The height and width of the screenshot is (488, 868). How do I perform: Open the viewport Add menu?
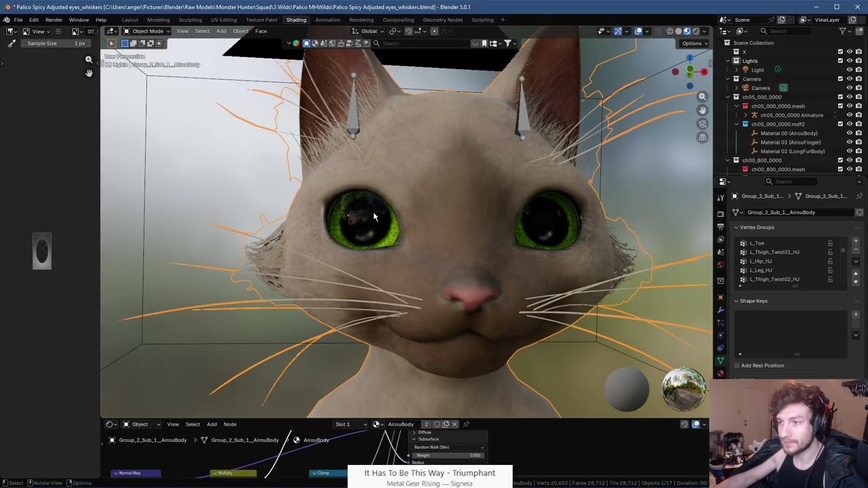[x=221, y=31]
